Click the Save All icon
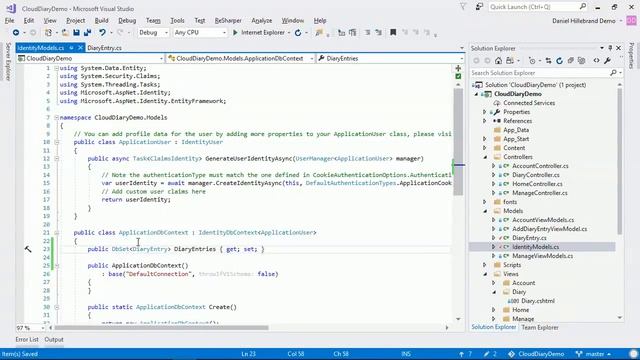This screenshot has width=640, height=360. click(x=87, y=33)
